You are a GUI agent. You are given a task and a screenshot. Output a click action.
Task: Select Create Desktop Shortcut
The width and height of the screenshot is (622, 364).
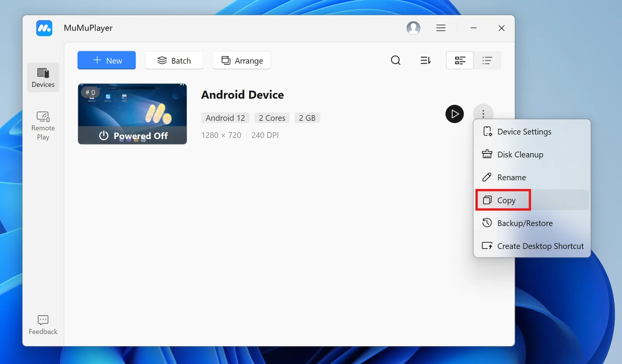coord(532,246)
